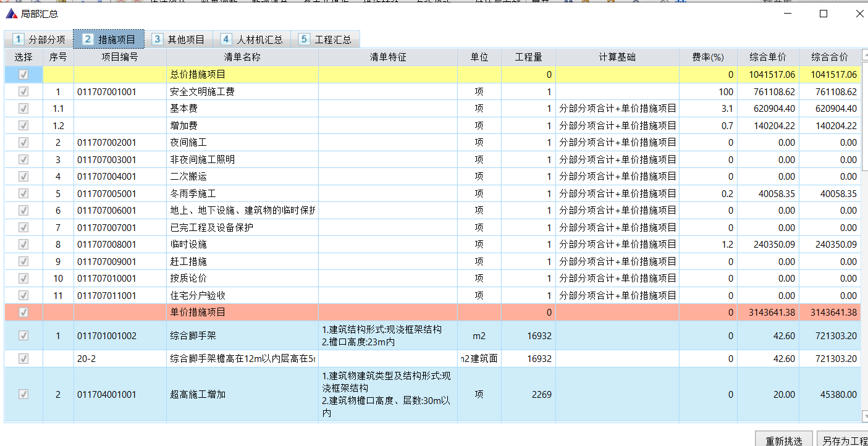Close the 局部汇总 window
868x446 pixels.
[860, 14]
